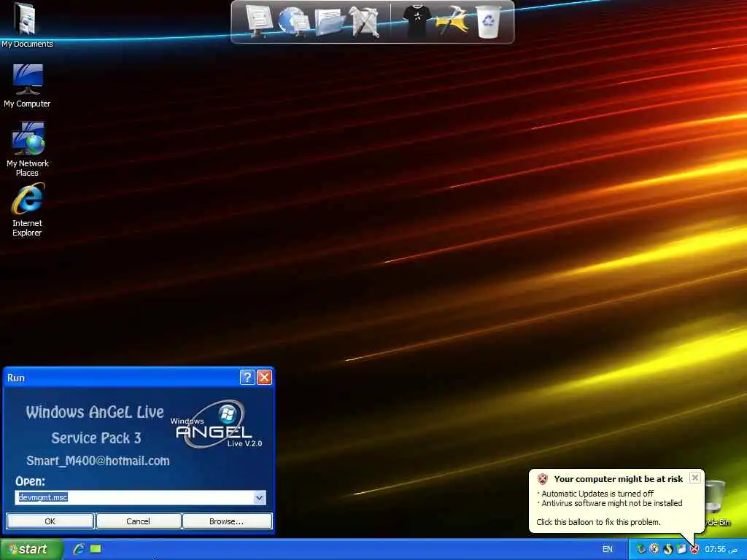747x560 pixels.
Task: Click the Safely Remove Hardware tray icon
Action: 641,549
